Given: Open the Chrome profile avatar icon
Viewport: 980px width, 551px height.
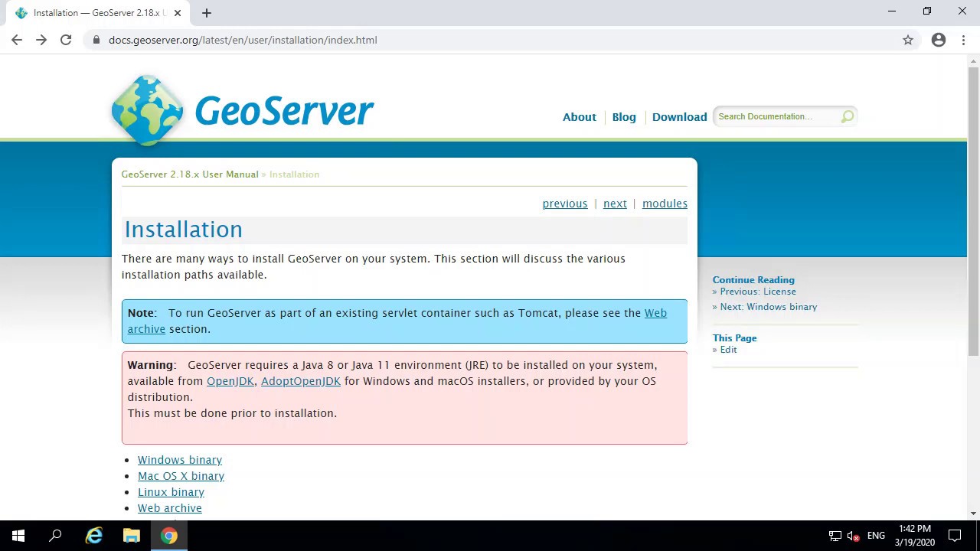Looking at the screenshot, I should click(939, 40).
